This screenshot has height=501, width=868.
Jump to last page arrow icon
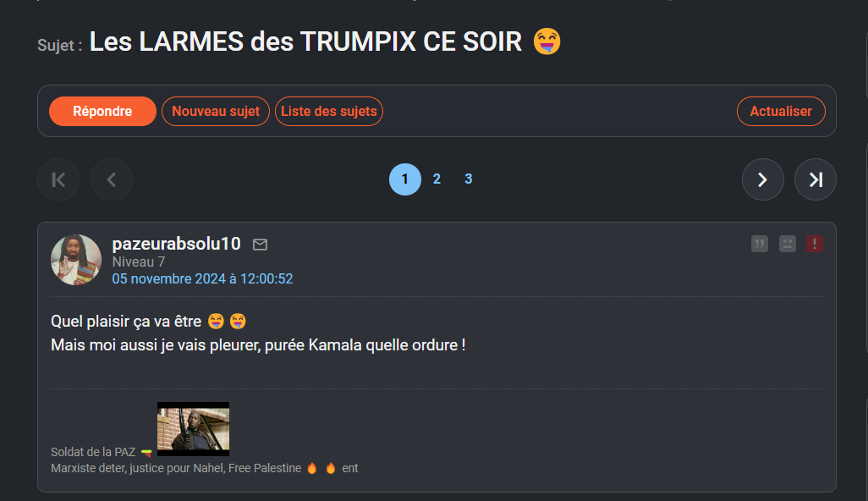pyautogui.click(x=815, y=179)
